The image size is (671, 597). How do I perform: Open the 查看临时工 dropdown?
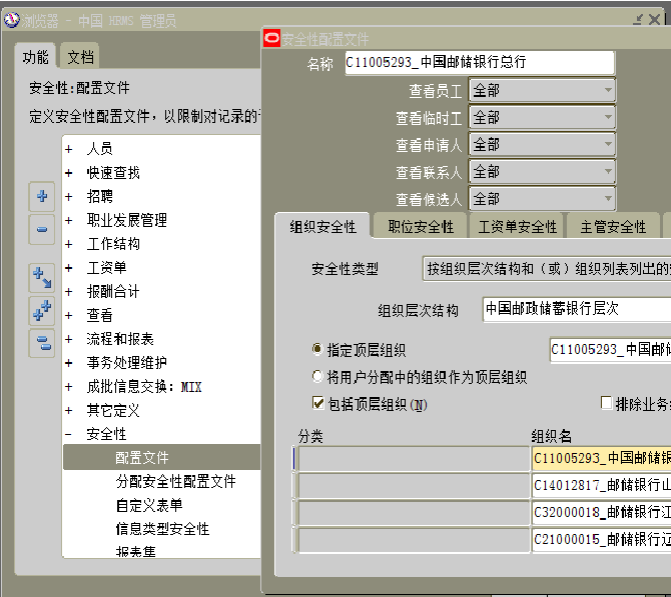[542, 117]
